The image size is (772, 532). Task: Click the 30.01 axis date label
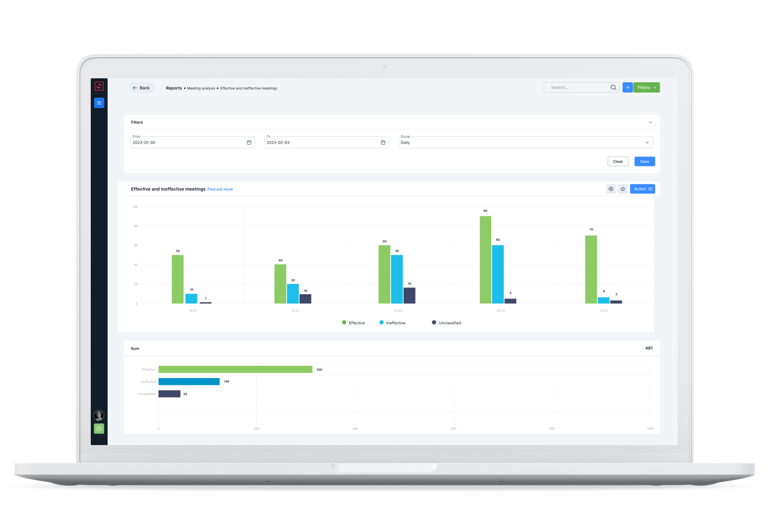pyautogui.click(x=193, y=311)
